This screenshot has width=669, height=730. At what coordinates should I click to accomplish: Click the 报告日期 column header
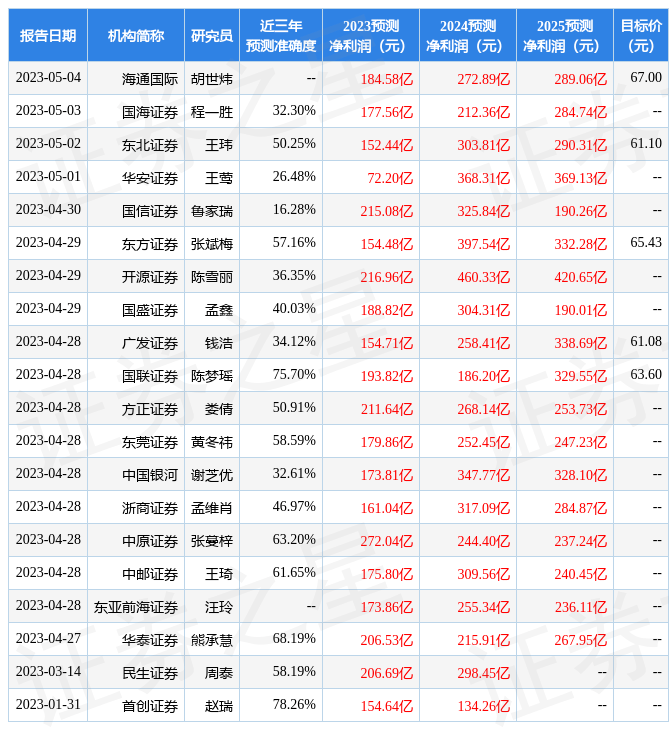[x=48, y=36]
